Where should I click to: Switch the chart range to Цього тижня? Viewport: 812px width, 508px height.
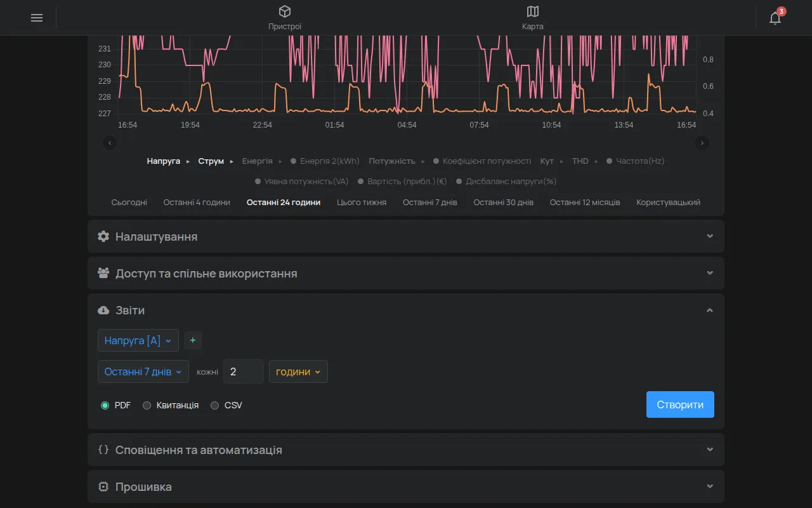coord(362,202)
